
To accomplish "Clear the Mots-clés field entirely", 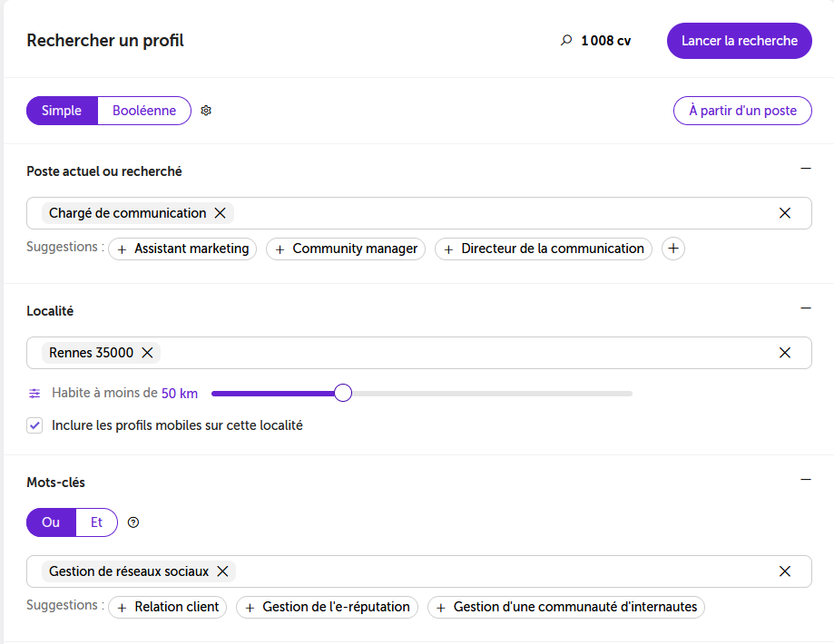I will (784, 571).
